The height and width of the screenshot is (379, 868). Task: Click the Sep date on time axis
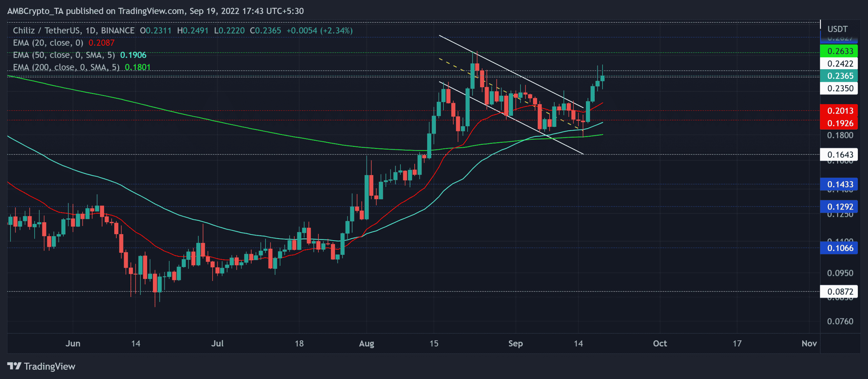click(515, 343)
